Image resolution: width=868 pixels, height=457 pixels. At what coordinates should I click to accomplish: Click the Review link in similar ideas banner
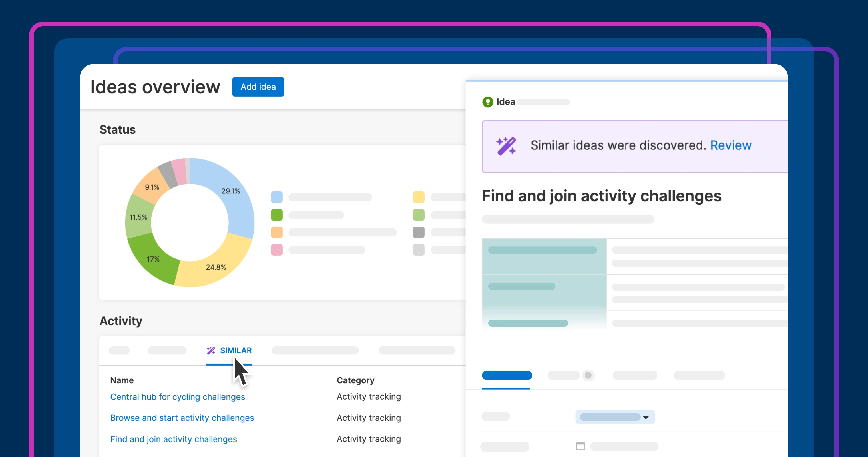(x=731, y=145)
